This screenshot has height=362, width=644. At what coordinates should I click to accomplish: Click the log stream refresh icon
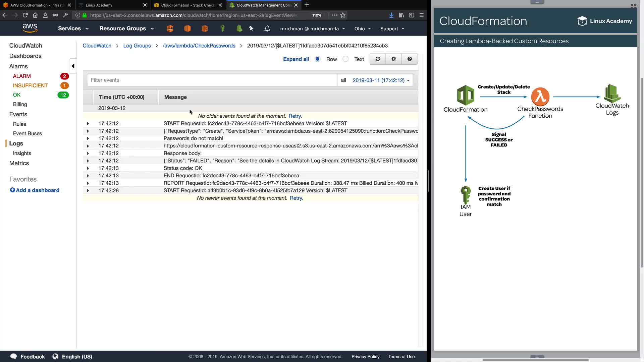378,59
